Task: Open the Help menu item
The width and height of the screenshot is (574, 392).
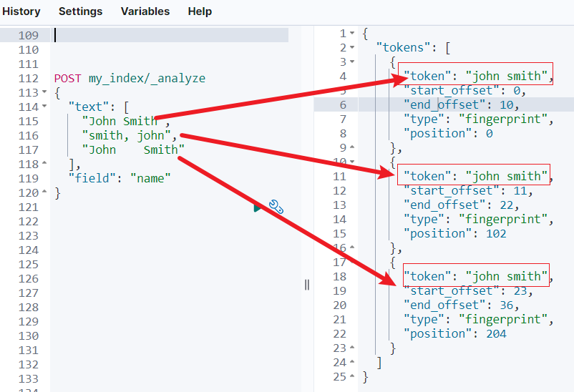Action: click(200, 11)
